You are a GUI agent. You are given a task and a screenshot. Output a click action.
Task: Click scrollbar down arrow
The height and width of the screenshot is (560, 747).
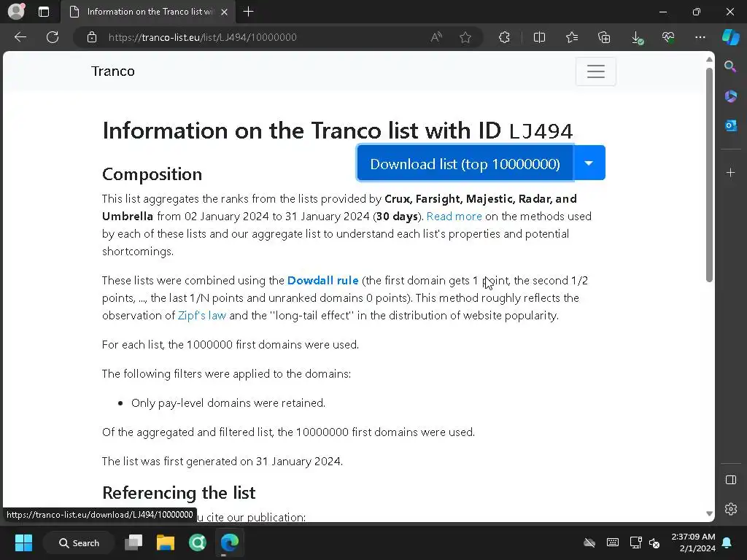click(709, 514)
